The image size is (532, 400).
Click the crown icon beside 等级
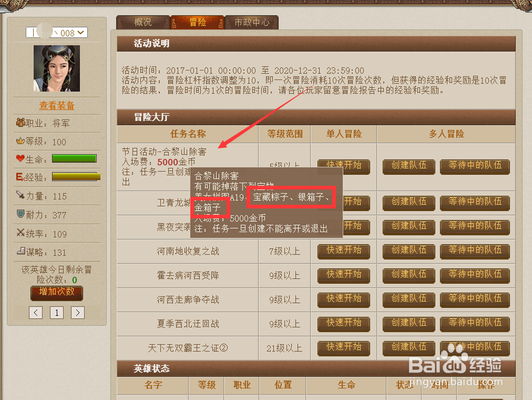pyautogui.click(x=21, y=140)
